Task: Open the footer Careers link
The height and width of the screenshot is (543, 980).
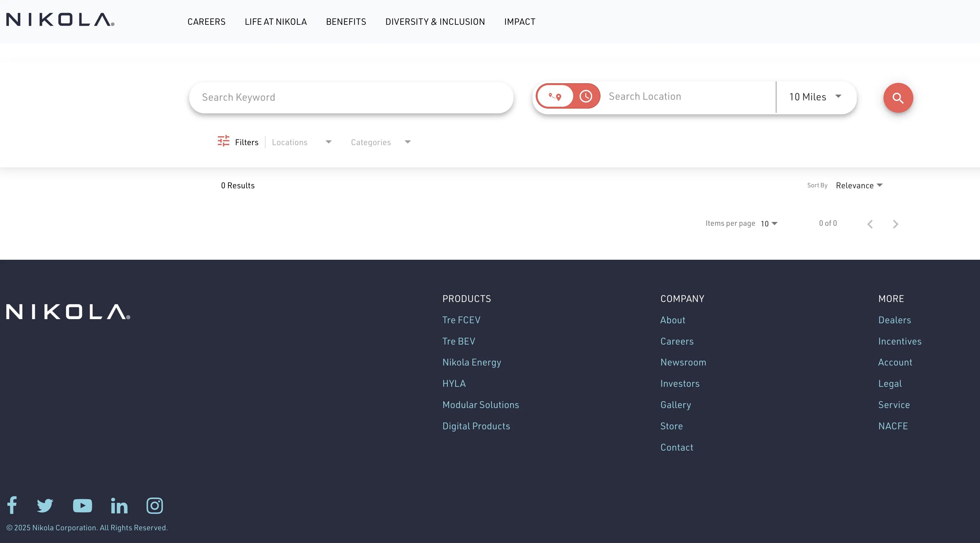Action: (x=677, y=341)
